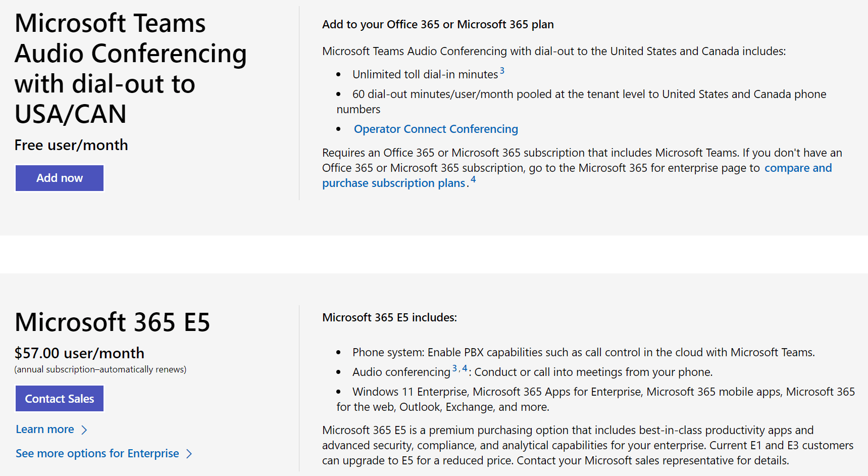
Task: Click the Add to your Office 365 heading
Action: (437, 24)
